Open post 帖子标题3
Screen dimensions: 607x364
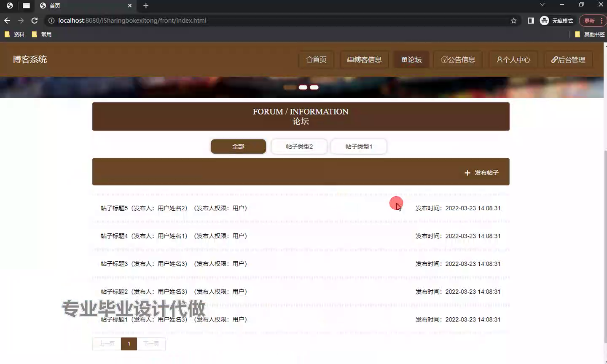[x=301, y=264]
